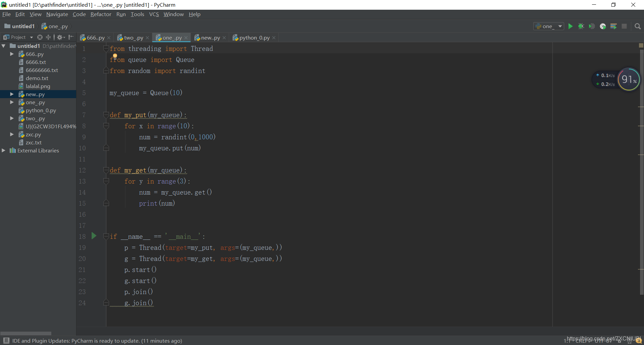This screenshot has height=345, width=644.
Task: Click the run gutter arrow on line 18
Action: (94, 236)
